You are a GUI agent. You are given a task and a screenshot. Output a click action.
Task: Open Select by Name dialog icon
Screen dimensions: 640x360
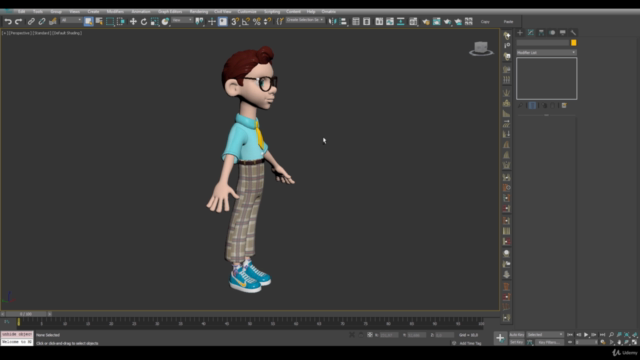pos(99,22)
